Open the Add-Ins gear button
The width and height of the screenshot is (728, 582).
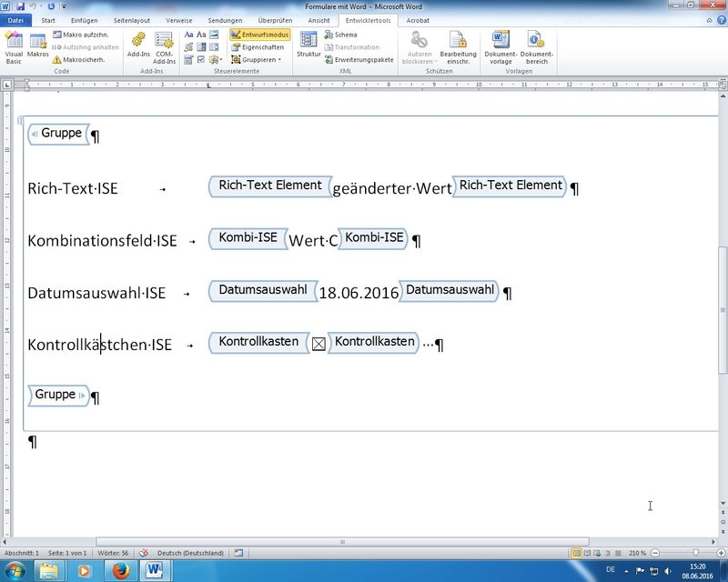point(138,45)
